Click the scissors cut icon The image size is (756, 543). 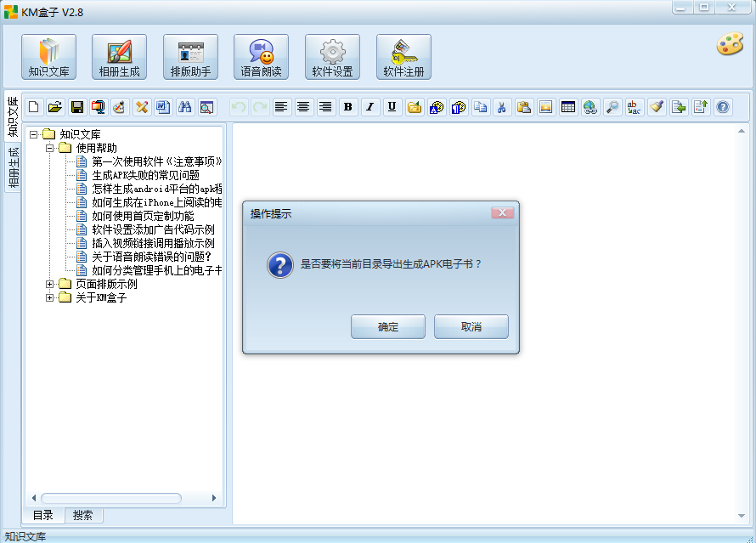502,107
